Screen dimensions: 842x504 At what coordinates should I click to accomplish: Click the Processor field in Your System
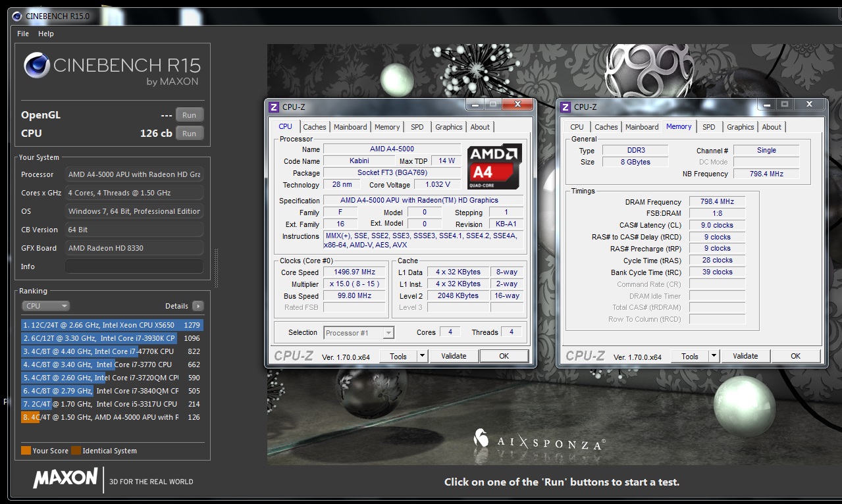click(x=134, y=174)
